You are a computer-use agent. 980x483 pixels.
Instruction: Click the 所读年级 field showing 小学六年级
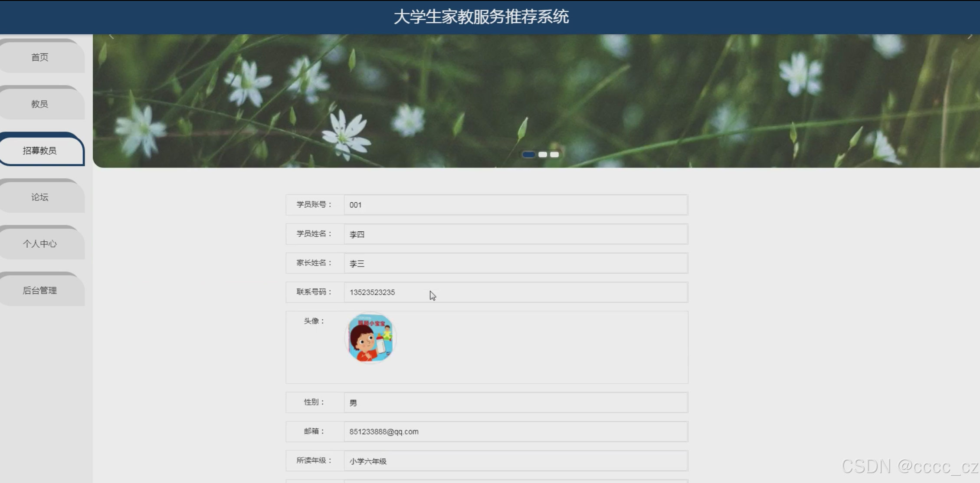tap(515, 461)
